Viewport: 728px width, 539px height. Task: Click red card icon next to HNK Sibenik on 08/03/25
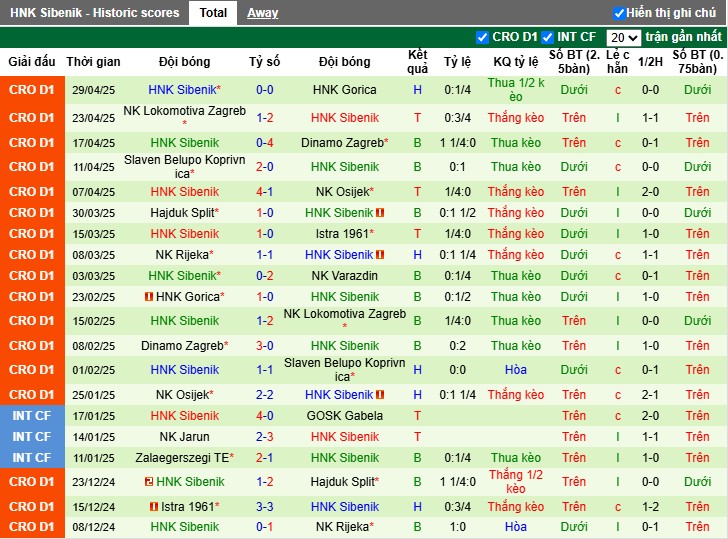(x=380, y=254)
